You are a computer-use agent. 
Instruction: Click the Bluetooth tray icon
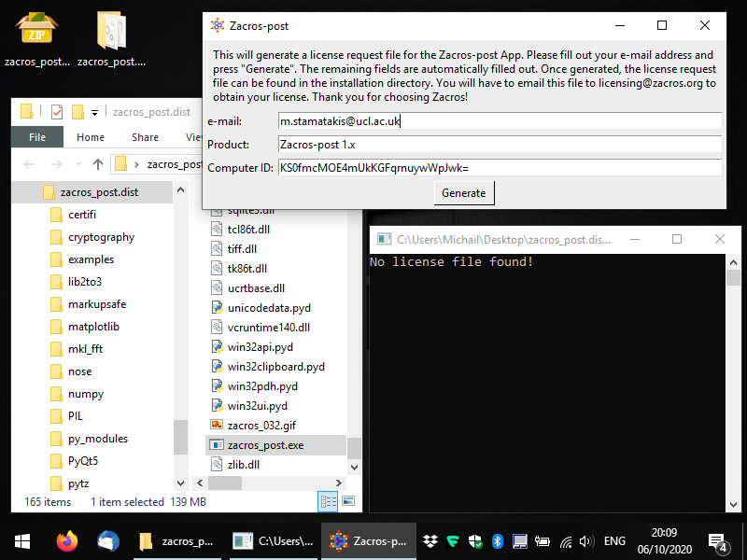click(498, 541)
